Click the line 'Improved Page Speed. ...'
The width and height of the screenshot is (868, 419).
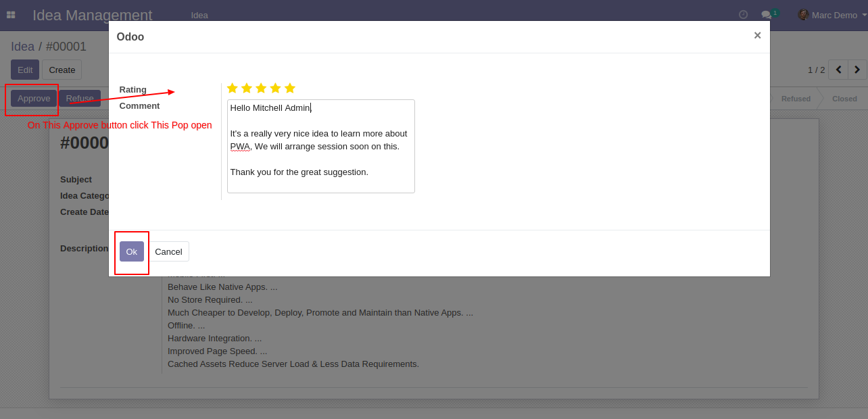pos(218,351)
